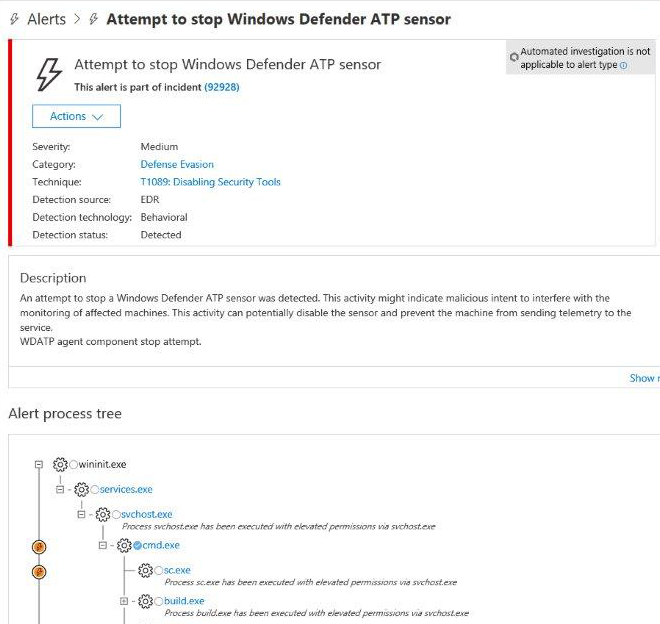This screenshot has height=624, width=660.
Task: Click the gear icon next to wininit.exe
Action: click(59, 465)
